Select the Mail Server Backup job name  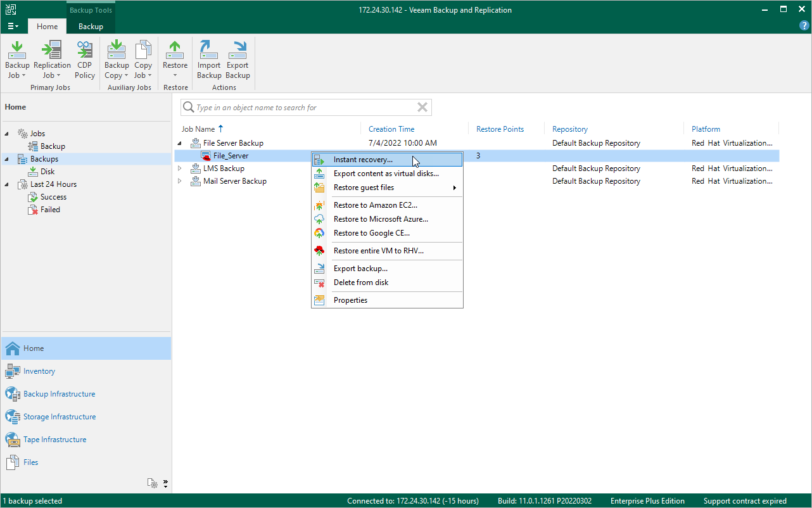coord(235,181)
